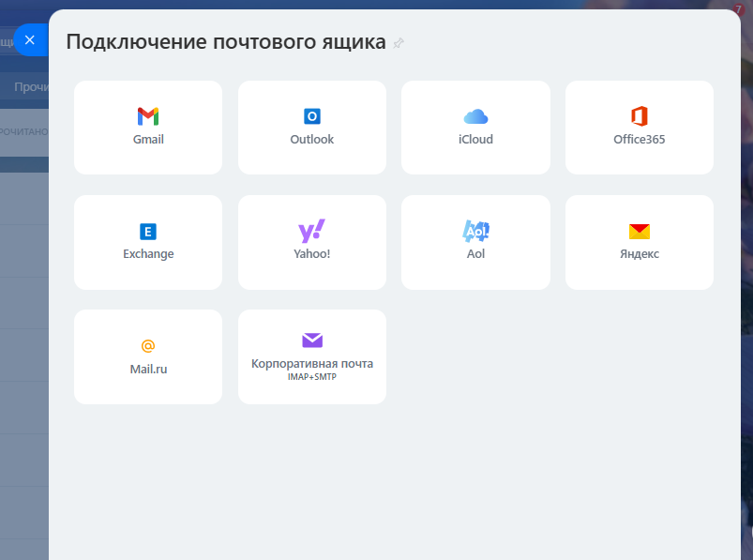Viewport: 753px width, 560px height.
Task: Connect an iCloud mailbox
Action: 476,128
